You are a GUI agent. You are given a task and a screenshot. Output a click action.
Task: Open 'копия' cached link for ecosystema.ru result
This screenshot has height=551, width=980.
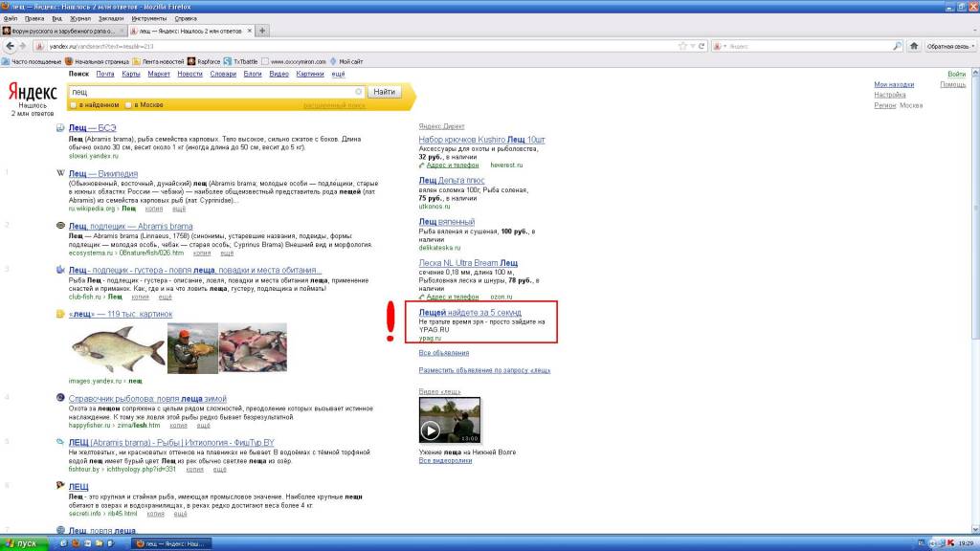pos(201,253)
